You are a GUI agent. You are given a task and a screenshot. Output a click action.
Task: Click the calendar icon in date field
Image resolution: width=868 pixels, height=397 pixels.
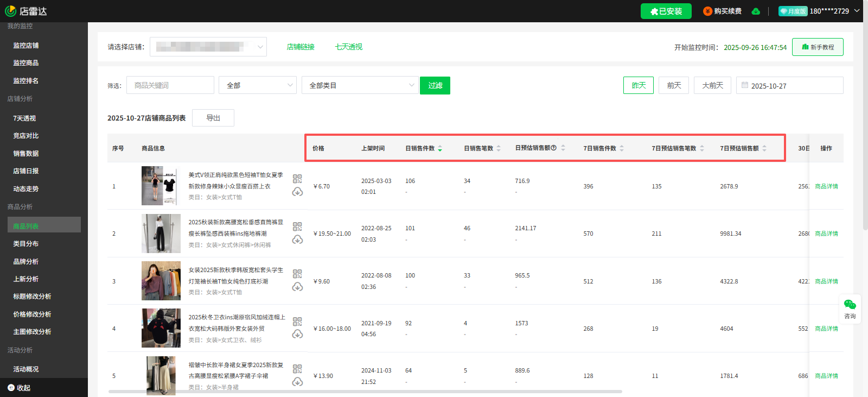click(x=745, y=85)
